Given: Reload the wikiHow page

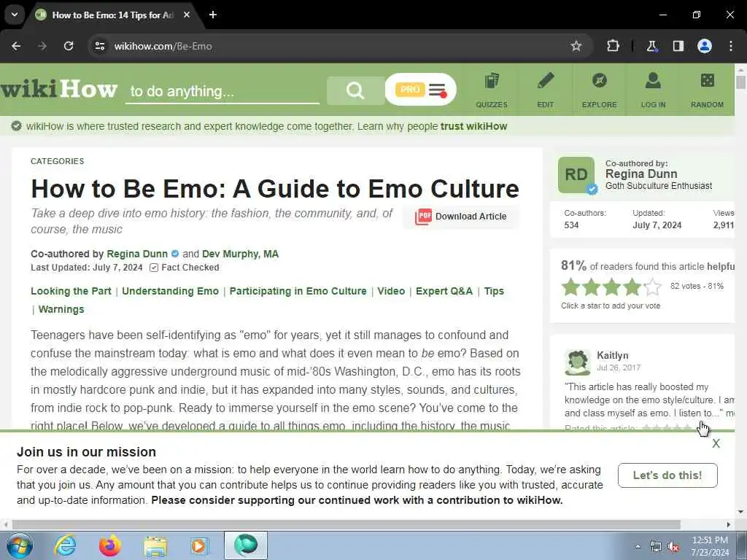Looking at the screenshot, I should point(69,46).
